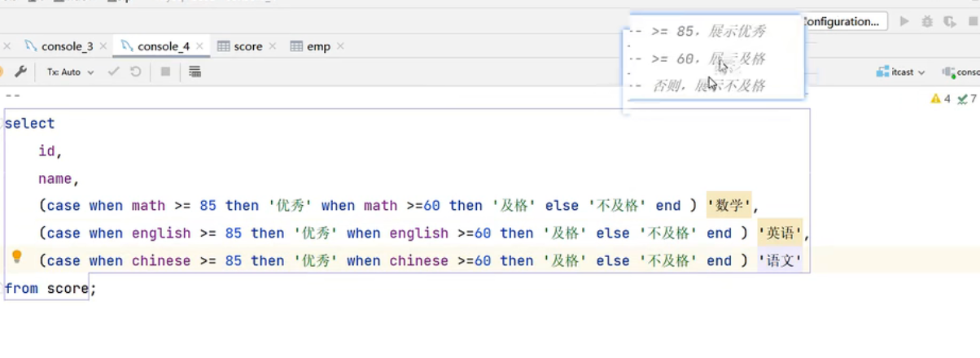980x358 pixels.
Task: Click the Debug bug icon
Action: point(927,22)
